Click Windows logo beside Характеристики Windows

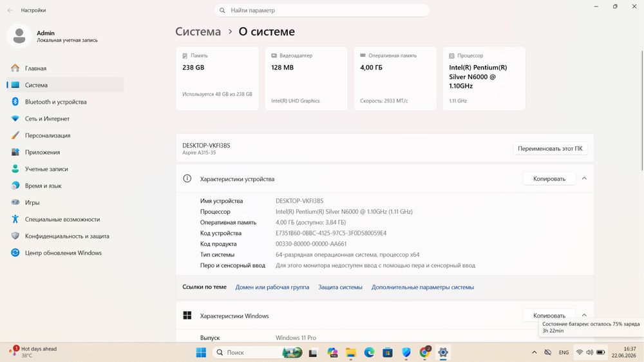coord(187,315)
